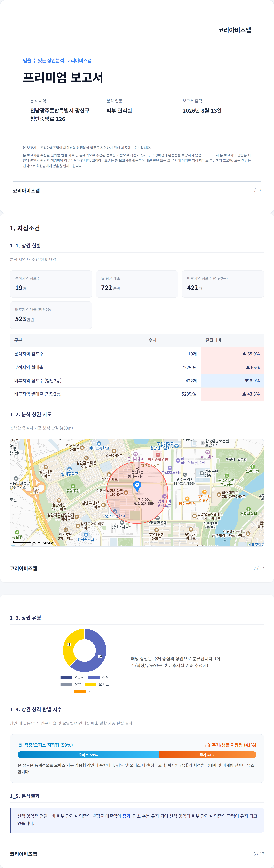
Task: Click the 19개 value in the table
Action: (192, 354)
